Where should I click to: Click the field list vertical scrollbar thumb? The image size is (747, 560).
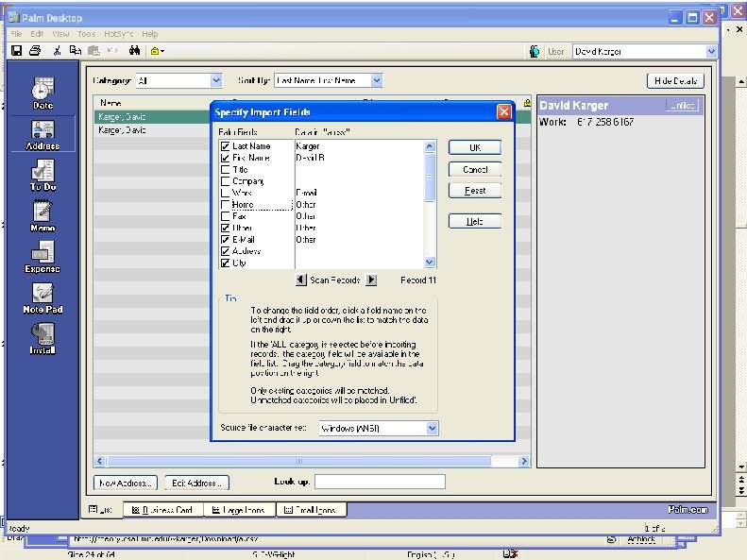[x=430, y=177]
